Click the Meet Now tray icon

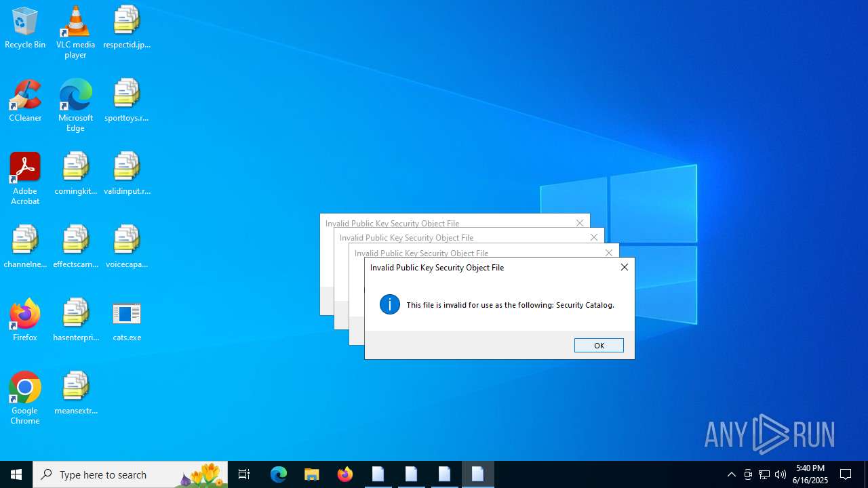click(748, 474)
